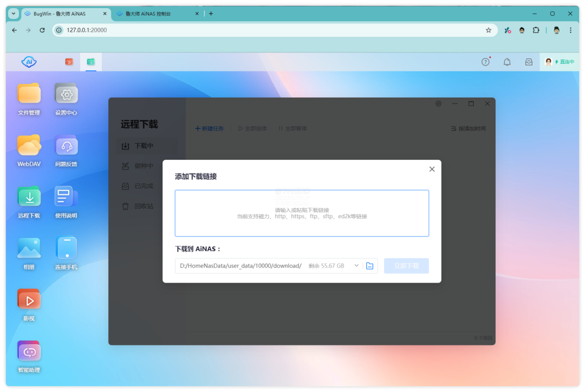Open a new browser tab
Screen dimensions: 585x392
pyautogui.click(x=211, y=14)
